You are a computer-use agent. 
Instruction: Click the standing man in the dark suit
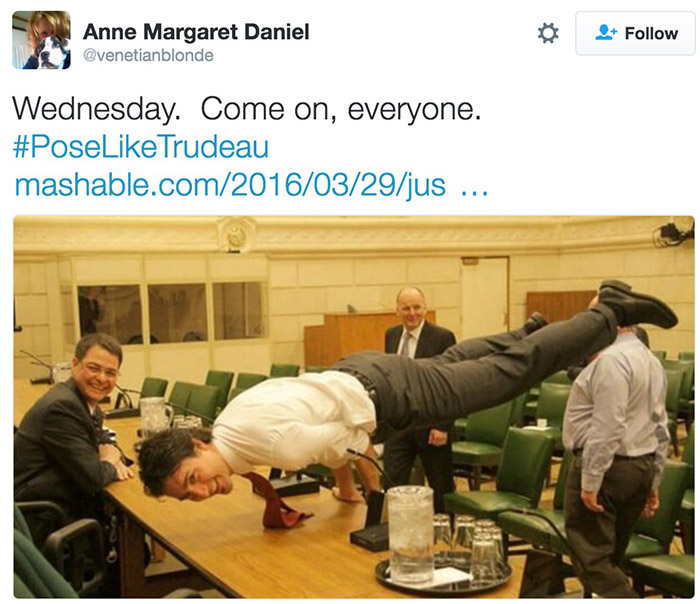pos(420,393)
